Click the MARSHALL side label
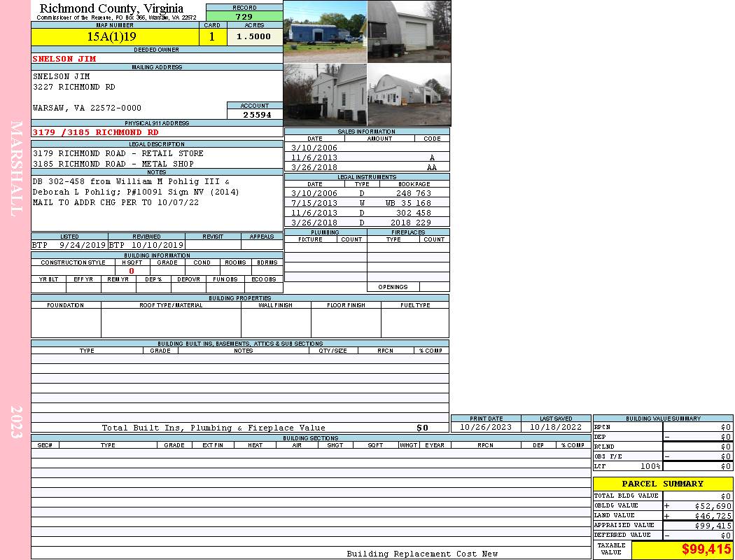This screenshot has width=735, height=560. pos(17,169)
